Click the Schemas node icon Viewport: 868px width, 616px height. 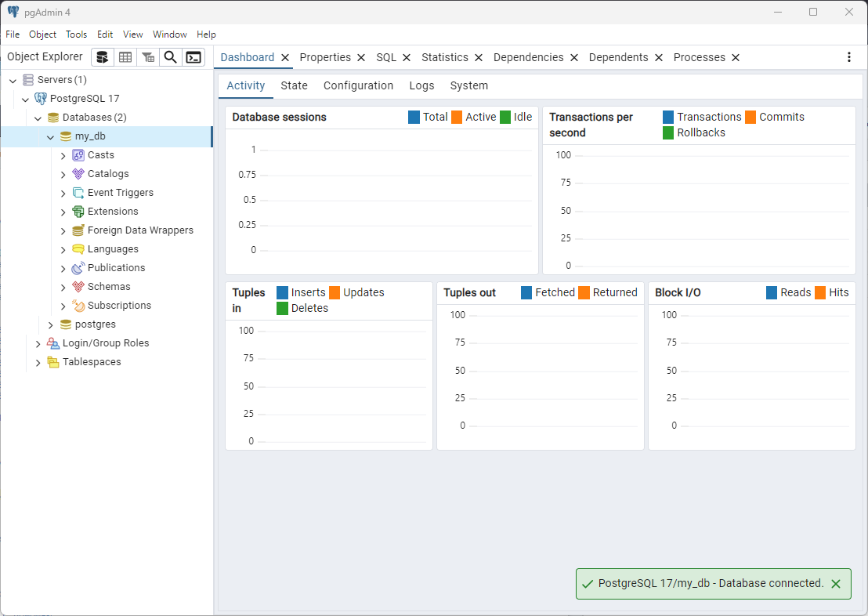point(78,287)
